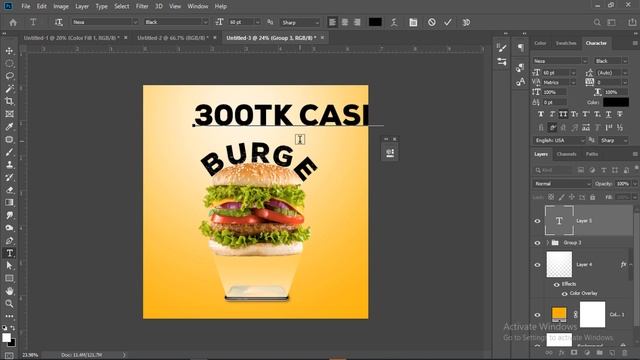640x360 pixels.
Task: Open the File menu
Action: pyautogui.click(x=26, y=6)
